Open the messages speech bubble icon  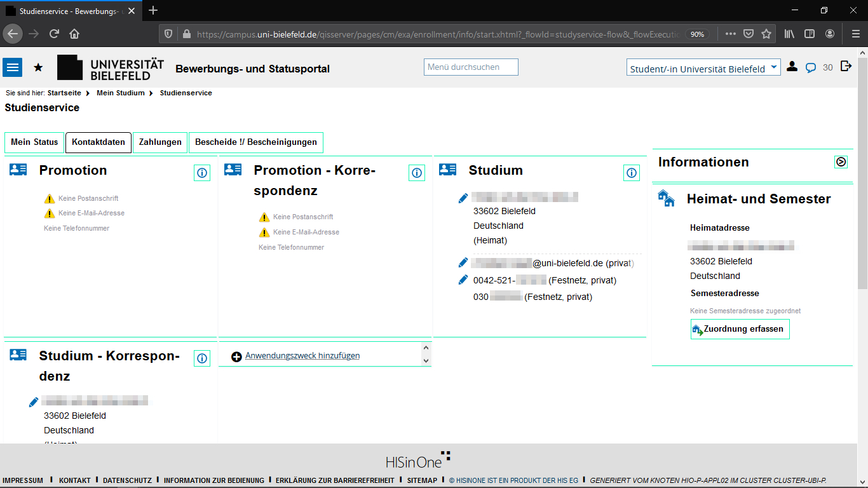pyautogui.click(x=810, y=67)
